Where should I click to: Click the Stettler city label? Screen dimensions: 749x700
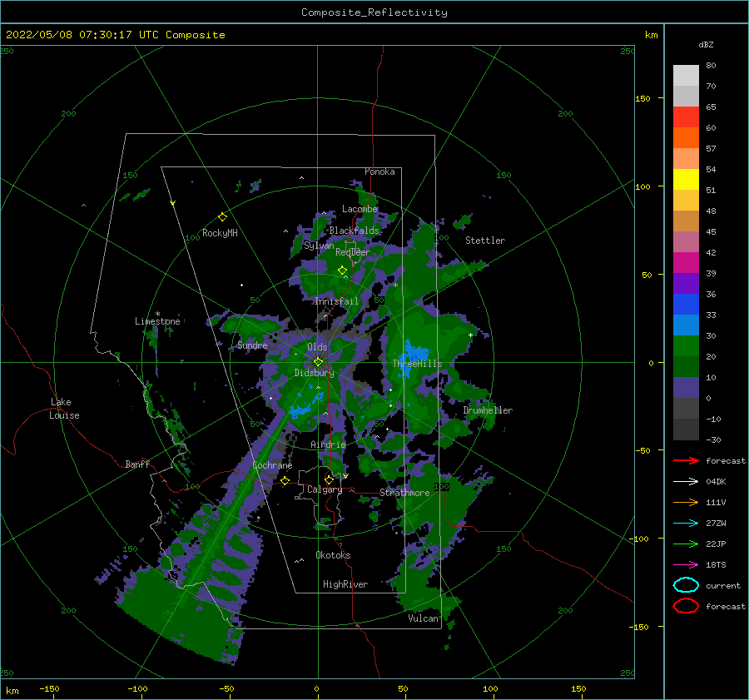pyautogui.click(x=485, y=241)
